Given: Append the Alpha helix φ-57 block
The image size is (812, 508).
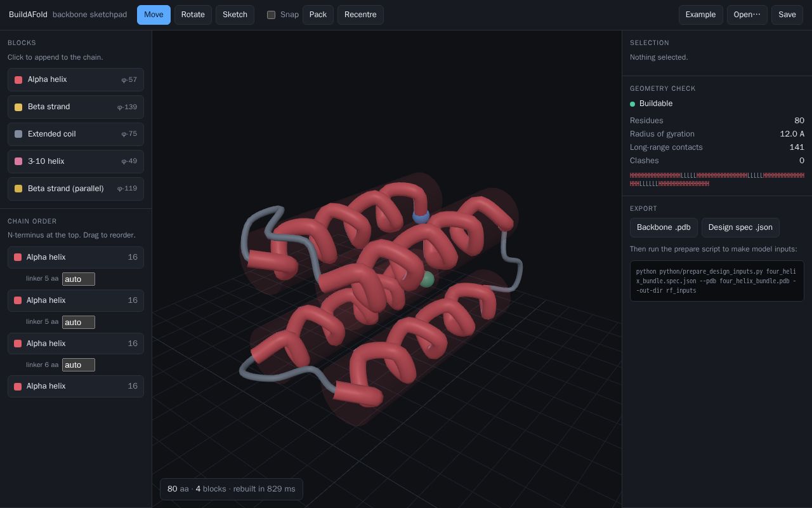Looking at the screenshot, I should (x=75, y=80).
